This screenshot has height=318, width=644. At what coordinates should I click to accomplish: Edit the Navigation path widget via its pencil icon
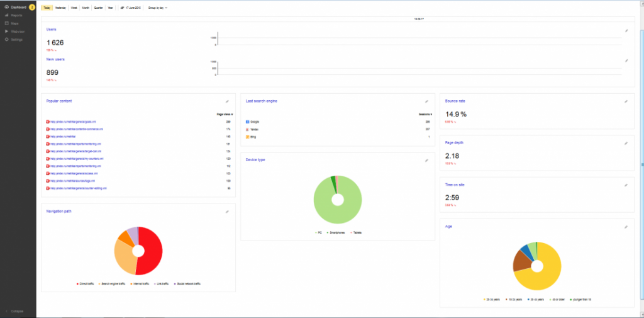[227, 212]
